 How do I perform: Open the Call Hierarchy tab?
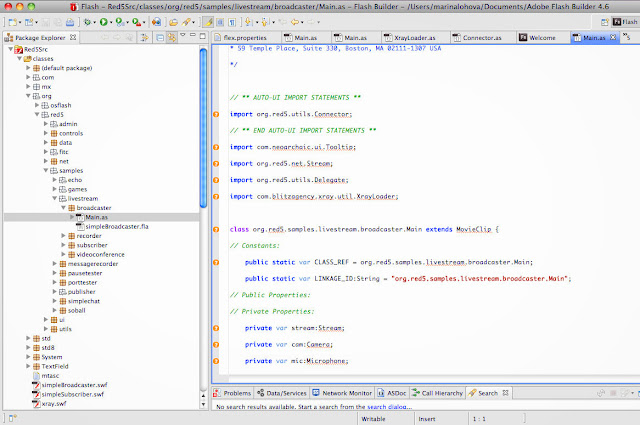click(x=437, y=393)
